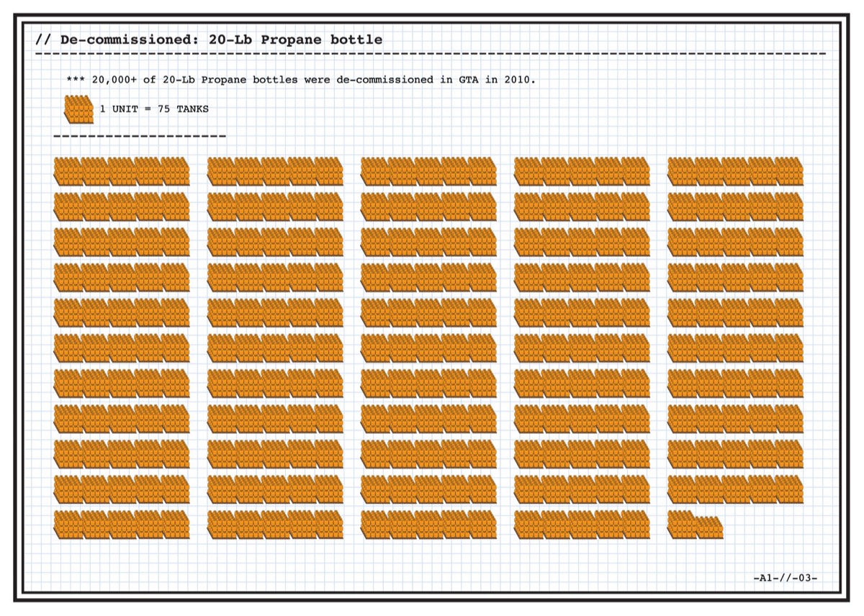Click last-row ending unit of fourth column group
The width and height of the screenshot is (864, 616).
[636, 524]
